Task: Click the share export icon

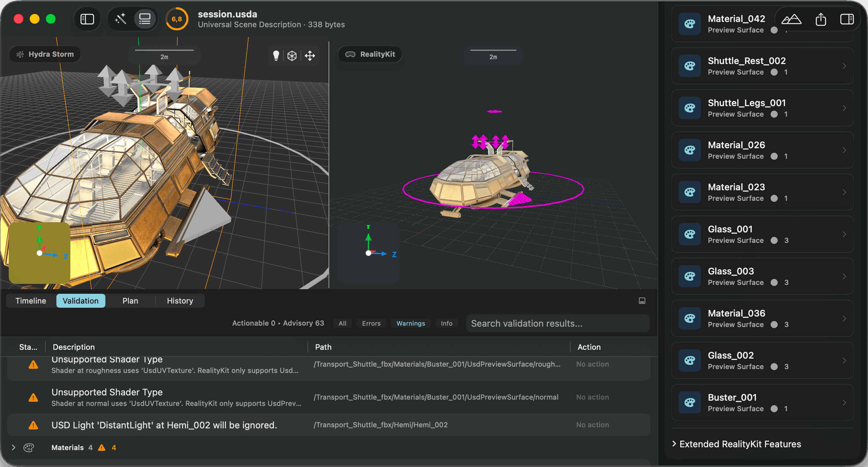Action: 821,19
